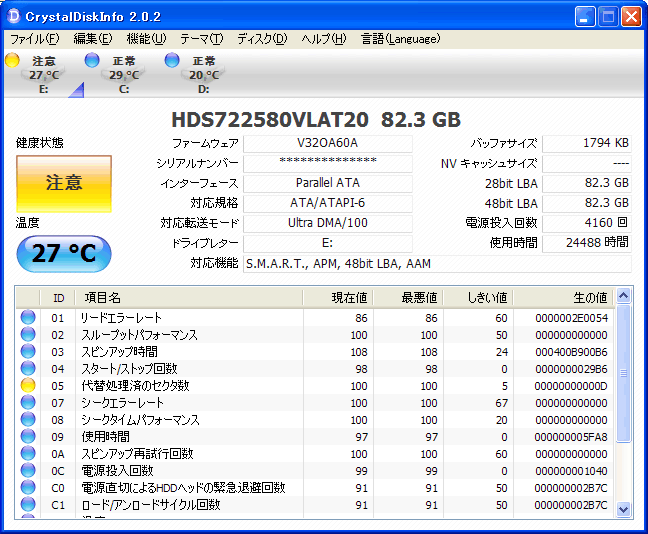Image resolution: width=648 pixels, height=534 pixels.
Task: Click raw value 0000002E0054
Action: 572,318
